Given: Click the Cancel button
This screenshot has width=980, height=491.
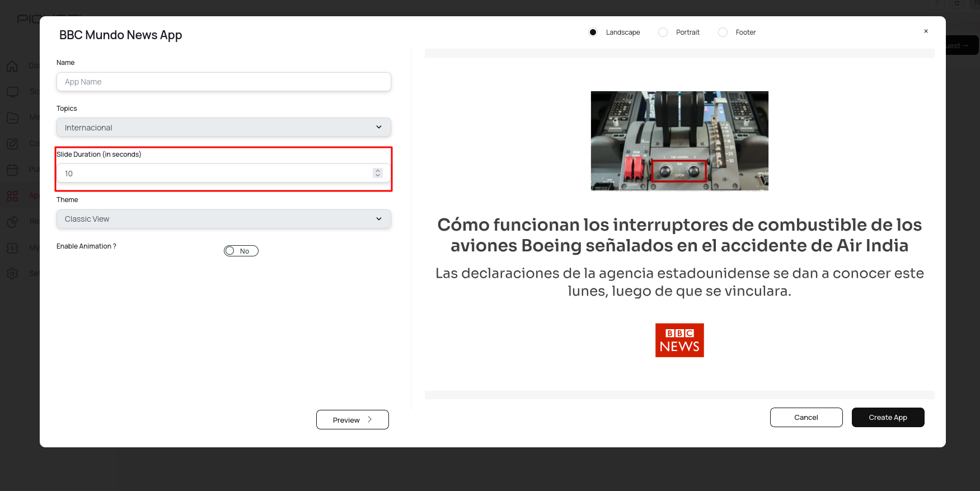Looking at the screenshot, I should click(x=806, y=418).
